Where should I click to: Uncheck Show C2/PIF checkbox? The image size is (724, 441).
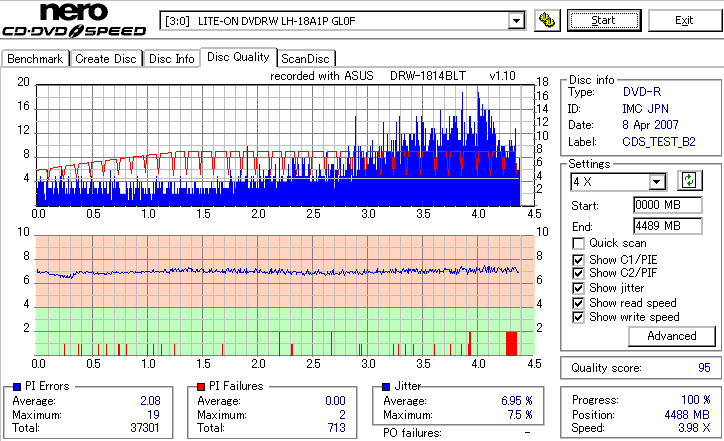pyautogui.click(x=578, y=273)
